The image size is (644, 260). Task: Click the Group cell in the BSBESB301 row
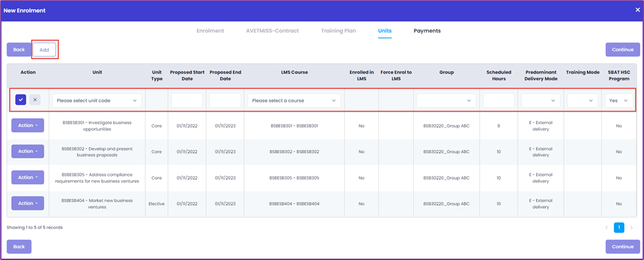click(x=447, y=125)
